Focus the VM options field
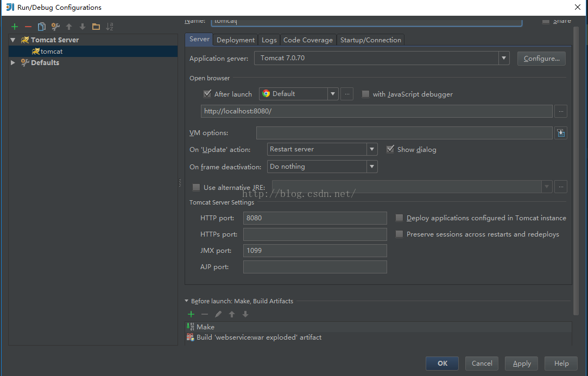This screenshot has width=588, height=376. [404, 133]
